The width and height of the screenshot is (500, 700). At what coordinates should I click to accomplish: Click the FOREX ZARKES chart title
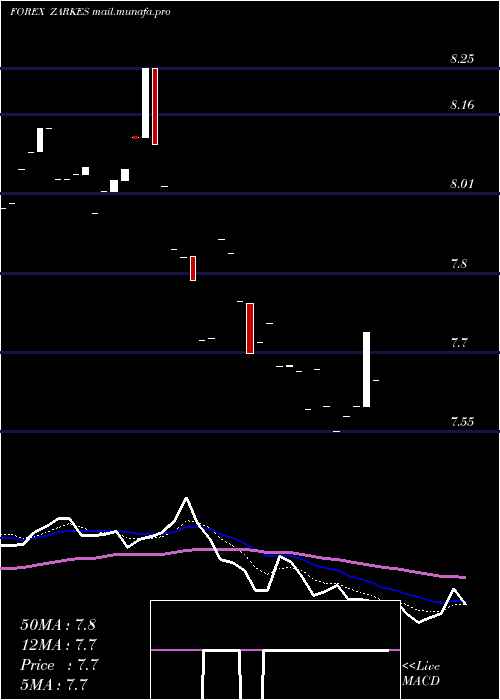tap(50, 12)
